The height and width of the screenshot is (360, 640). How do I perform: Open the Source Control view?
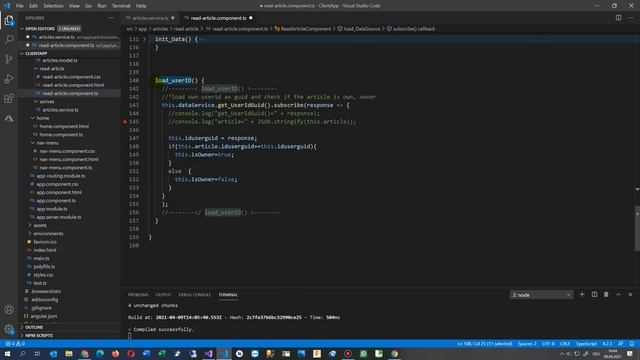point(9,59)
